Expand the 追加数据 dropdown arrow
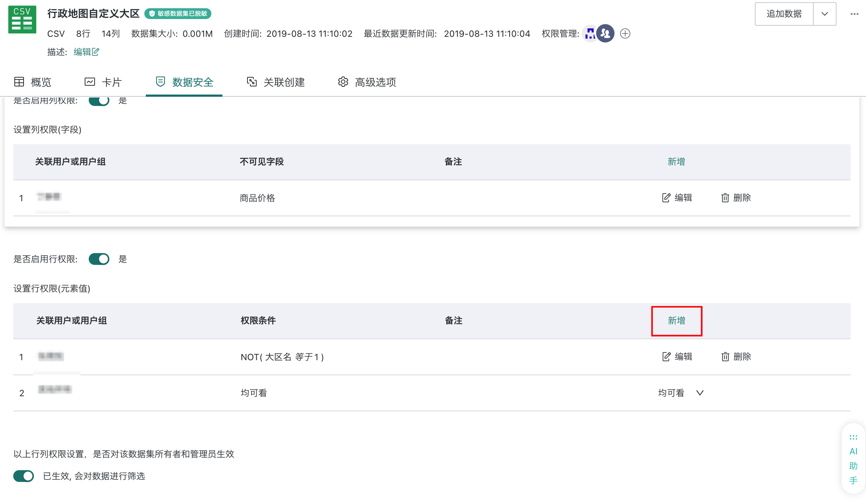 tap(824, 14)
